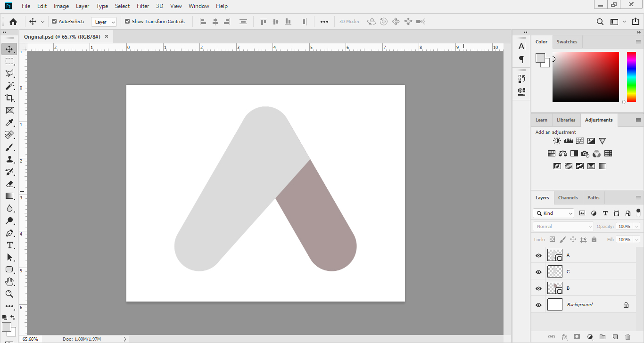Click the Share image button
Screen dimensions: 644x343
coord(636,22)
